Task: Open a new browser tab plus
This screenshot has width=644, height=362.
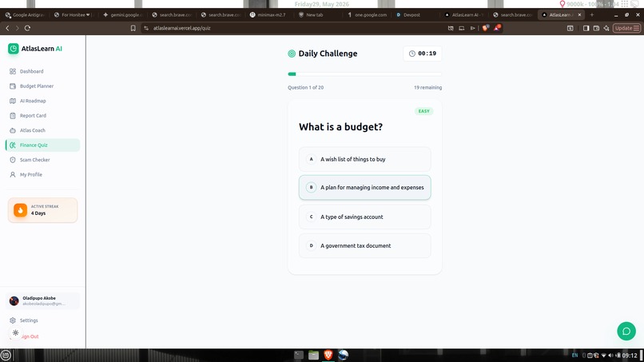Action: [x=592, y=15]
